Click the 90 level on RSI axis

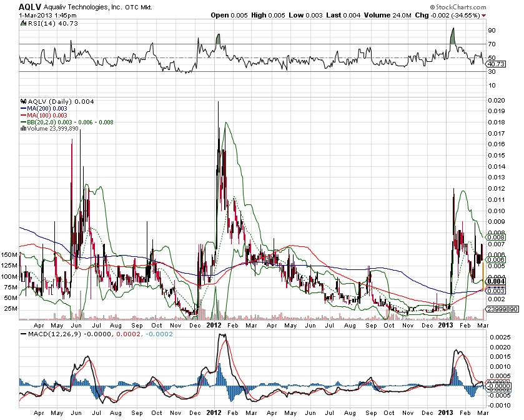coord(492,31)
